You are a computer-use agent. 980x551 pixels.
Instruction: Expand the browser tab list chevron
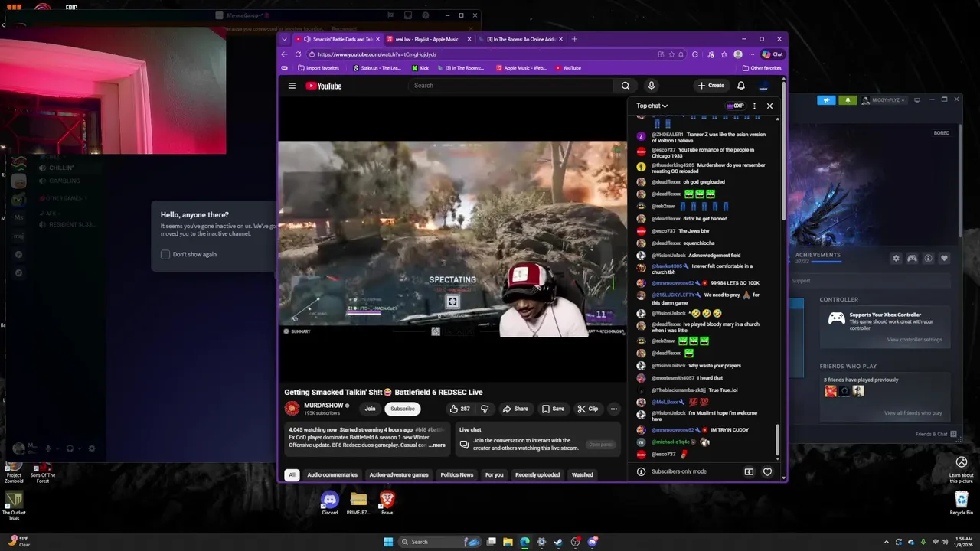pos(284,39)
